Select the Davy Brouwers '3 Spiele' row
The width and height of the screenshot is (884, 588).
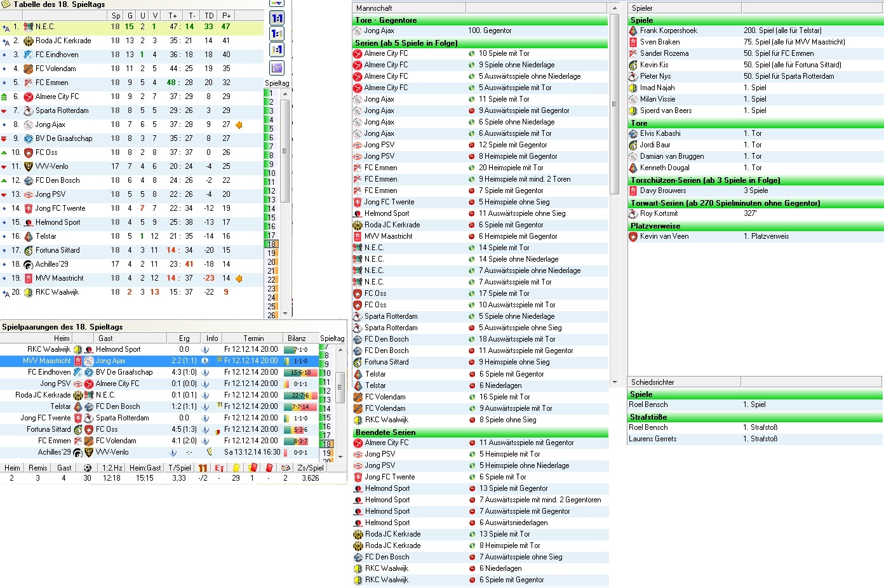[756, 190]
